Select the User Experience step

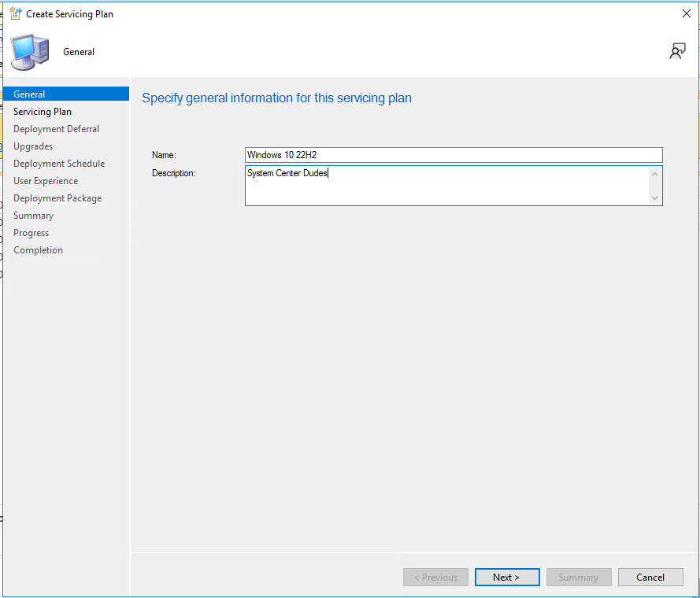click(45, 180)
